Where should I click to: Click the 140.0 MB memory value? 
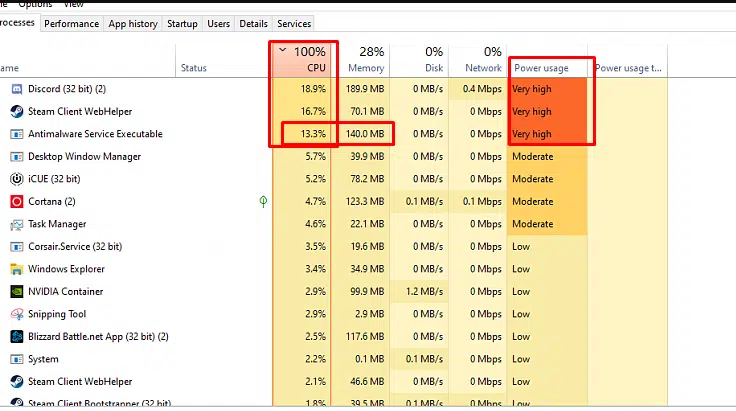pos(365,134)
